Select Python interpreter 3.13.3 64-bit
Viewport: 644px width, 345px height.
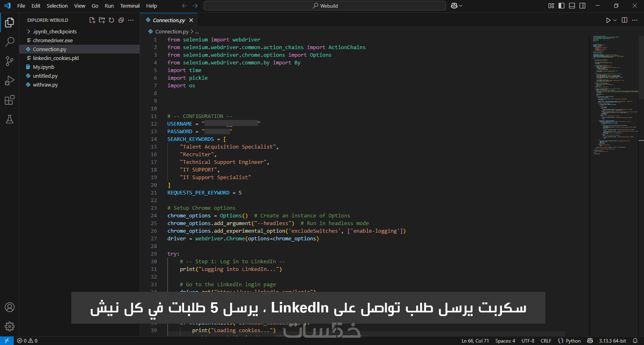[x=613, y=341]
